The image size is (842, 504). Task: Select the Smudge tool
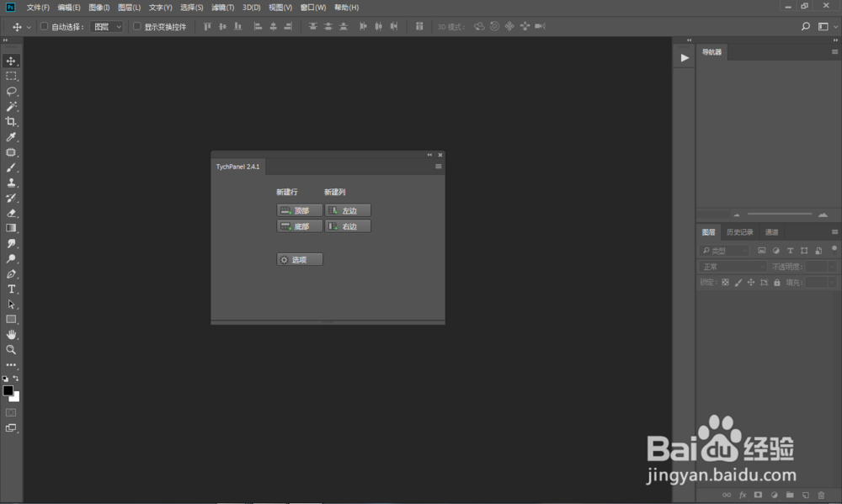click(x=11, y=243)
